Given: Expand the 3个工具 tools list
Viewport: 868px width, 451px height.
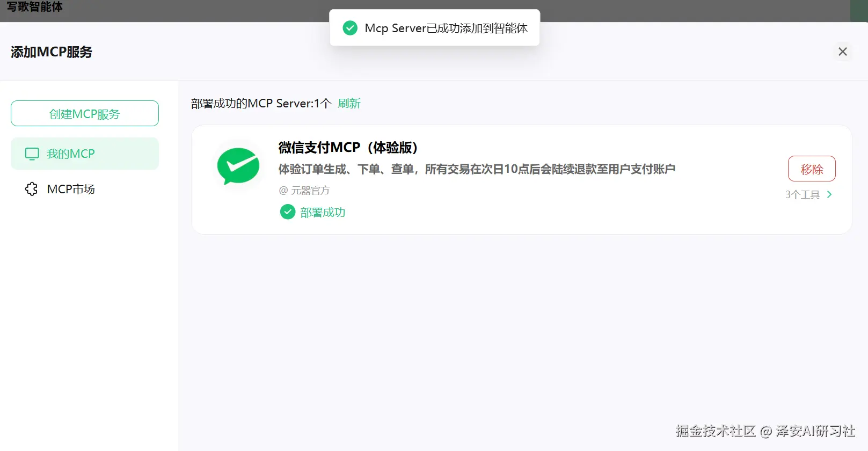Looking at the screenshot, I should pyautogui.click(x=809, y=194).
